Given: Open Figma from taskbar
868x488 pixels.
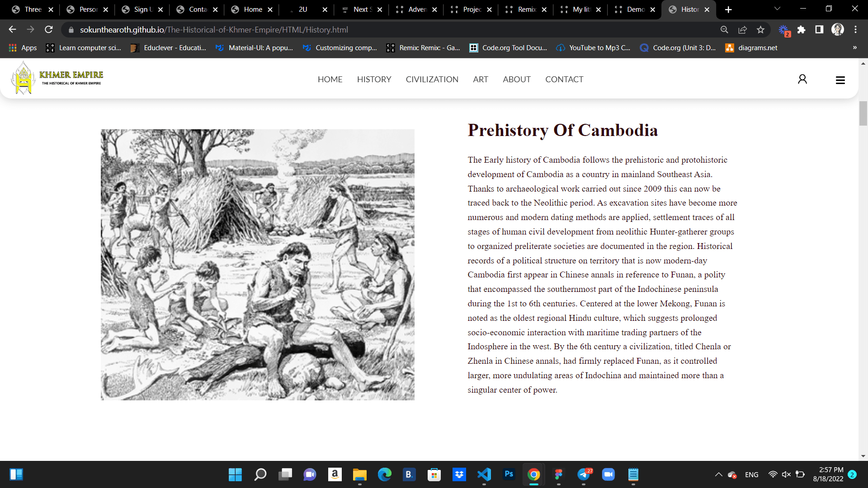Looking at the screenshot, I should 559,474.
